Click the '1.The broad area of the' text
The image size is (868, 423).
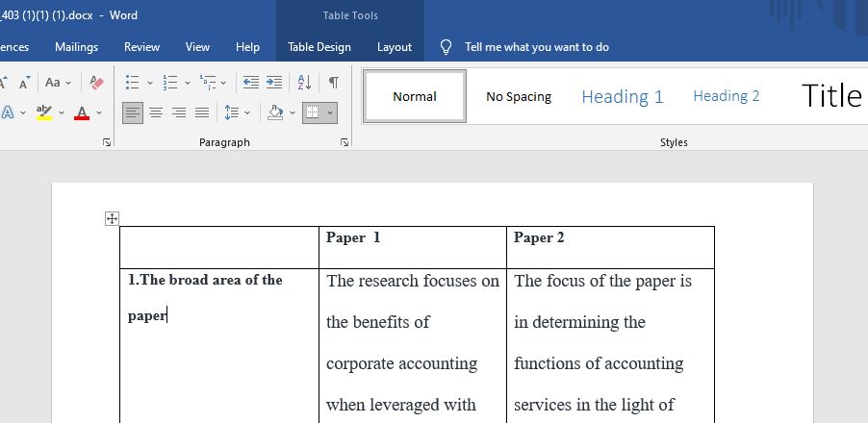tap(205, 280)
